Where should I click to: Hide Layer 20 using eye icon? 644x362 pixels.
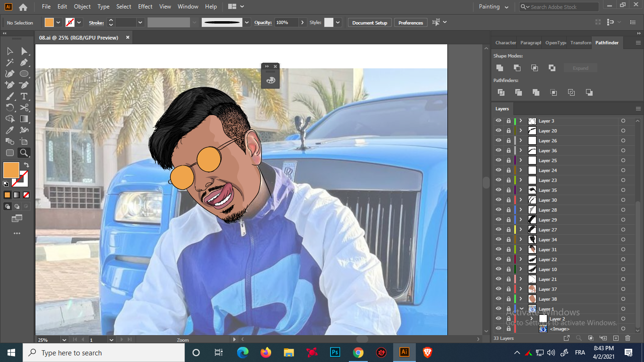[x=498, y=131]
